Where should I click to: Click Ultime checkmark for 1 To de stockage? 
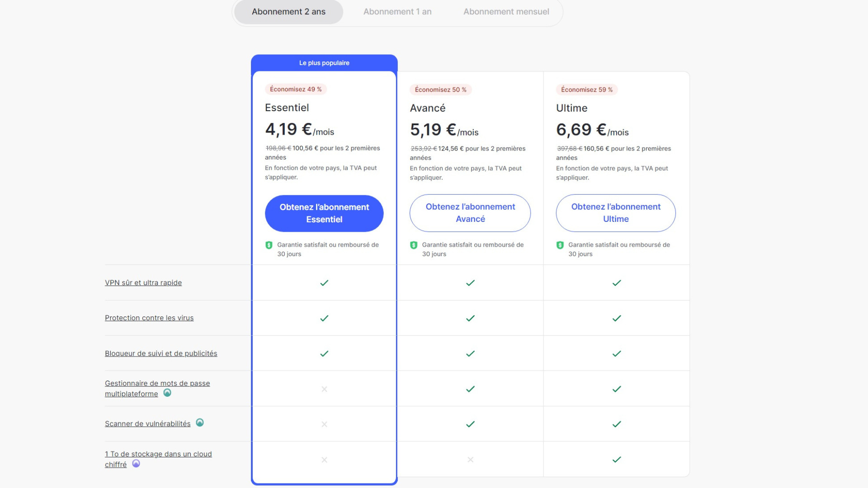pos(617,459)
